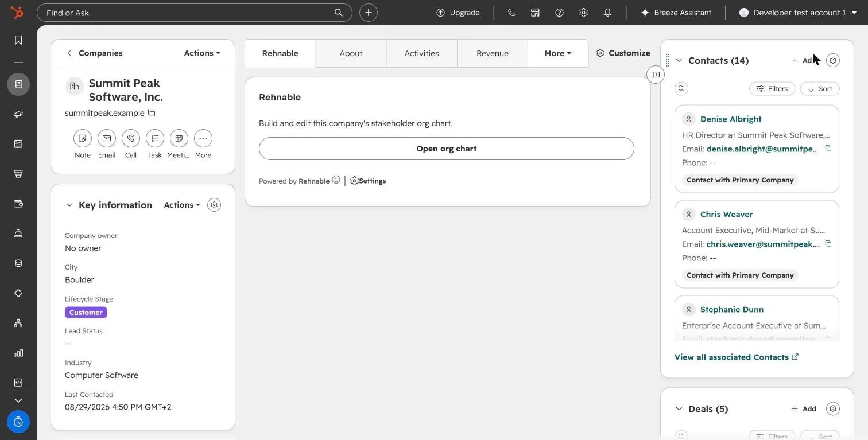Click the search icon in Contacts card
Image resolution: width=868 pixels, height=440 pixels.
point(681,89)
